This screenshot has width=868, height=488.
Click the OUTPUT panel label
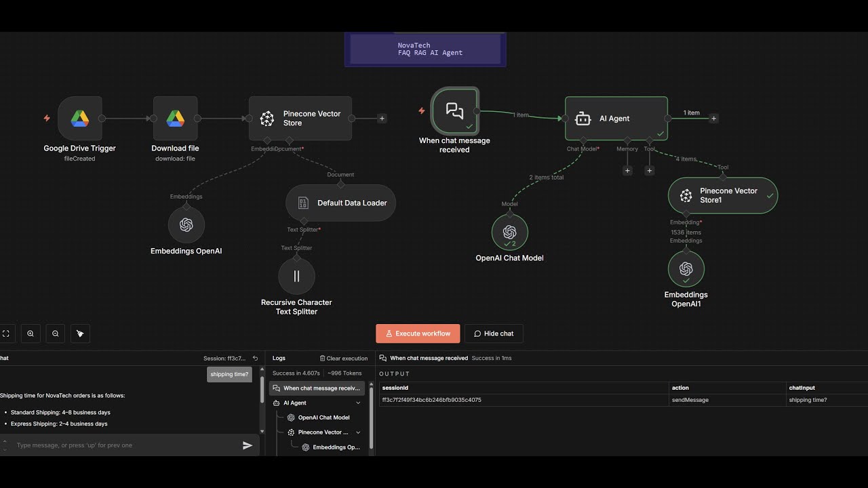point(395,373)
